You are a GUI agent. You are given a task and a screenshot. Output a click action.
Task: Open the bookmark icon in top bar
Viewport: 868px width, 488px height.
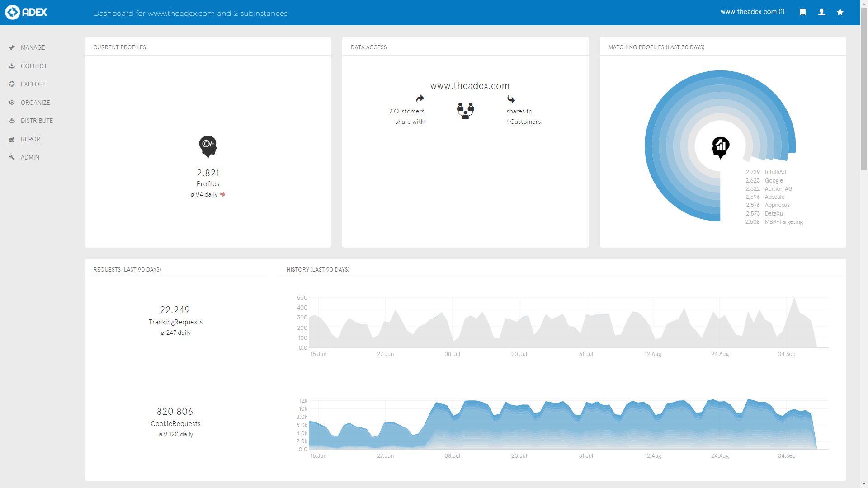(x=803, y=12)
